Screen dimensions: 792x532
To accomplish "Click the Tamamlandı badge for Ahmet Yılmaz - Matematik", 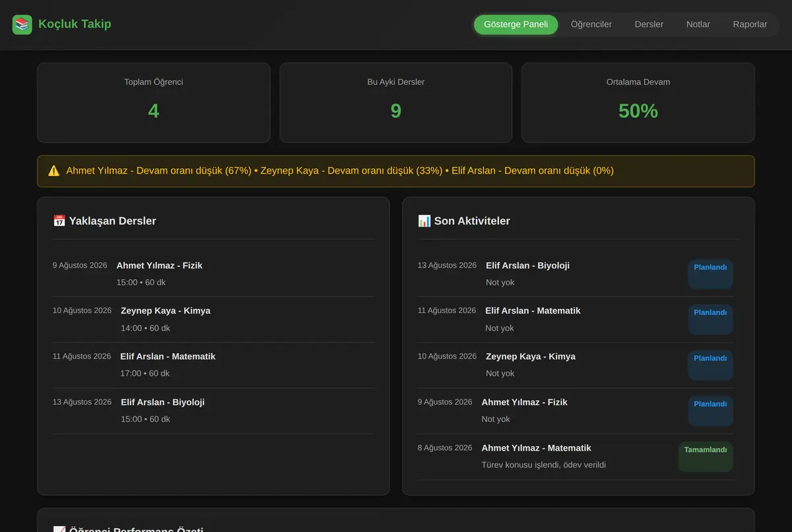I will 706,457.
